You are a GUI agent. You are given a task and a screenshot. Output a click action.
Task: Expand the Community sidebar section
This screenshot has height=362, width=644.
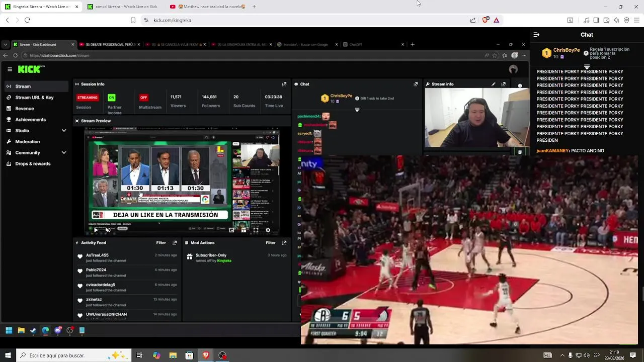point(64,153)
